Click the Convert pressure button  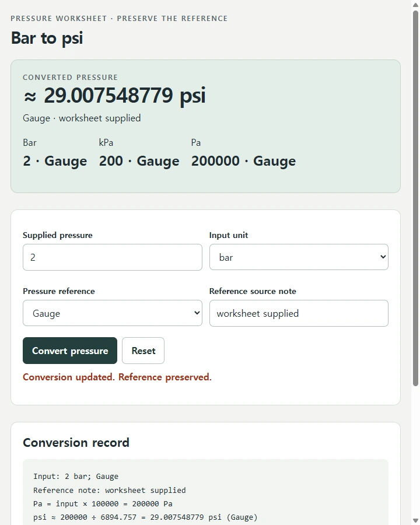pos(70,351)
